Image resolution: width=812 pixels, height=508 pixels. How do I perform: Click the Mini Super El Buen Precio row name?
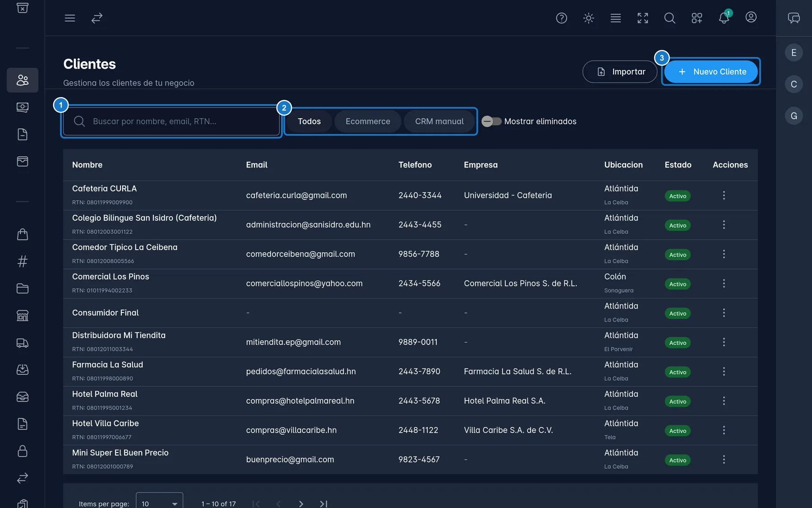[x=120, y=452]
